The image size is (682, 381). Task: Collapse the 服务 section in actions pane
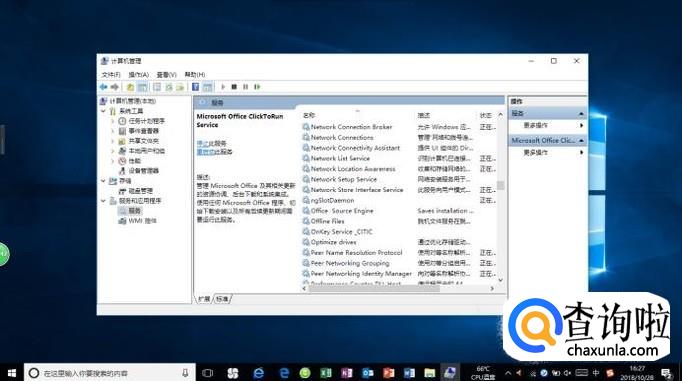tap(582, 114)
